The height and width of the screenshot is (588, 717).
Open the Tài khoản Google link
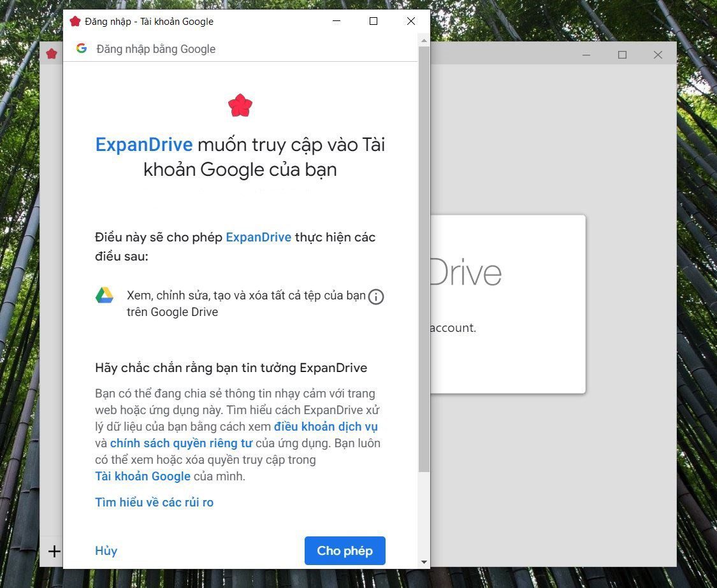pyautogui.click(x=143, y=477)
